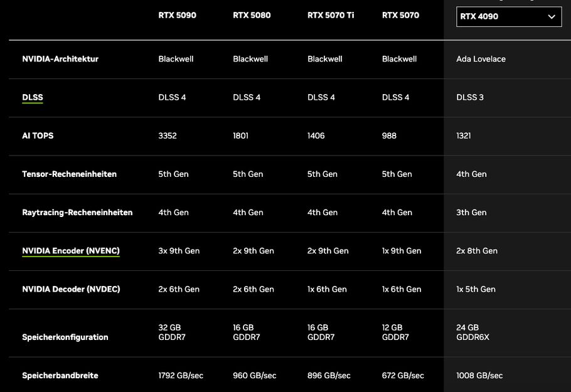571x392 pixels.
Task: Select the RTX 5070 Ti column header
Action: [331, 15]
